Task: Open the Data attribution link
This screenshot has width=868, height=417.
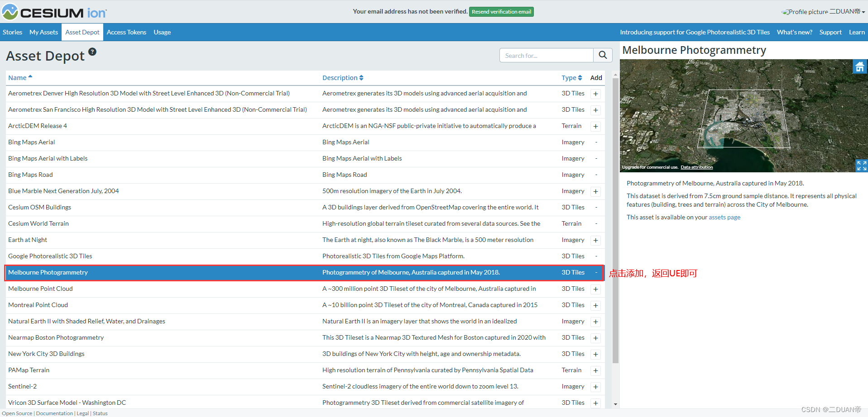Action: (x=697, y=167)
